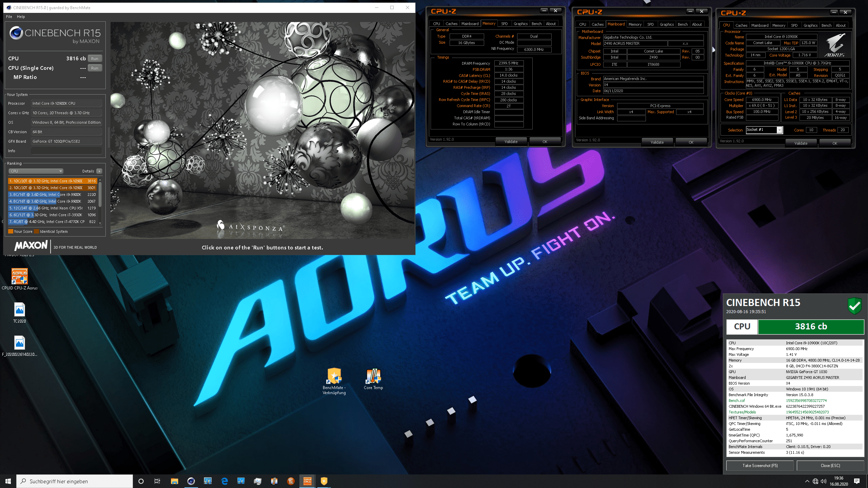Select the TC2020 image file on desktop
The image size is (868, 488).
(x=20, y=312)
